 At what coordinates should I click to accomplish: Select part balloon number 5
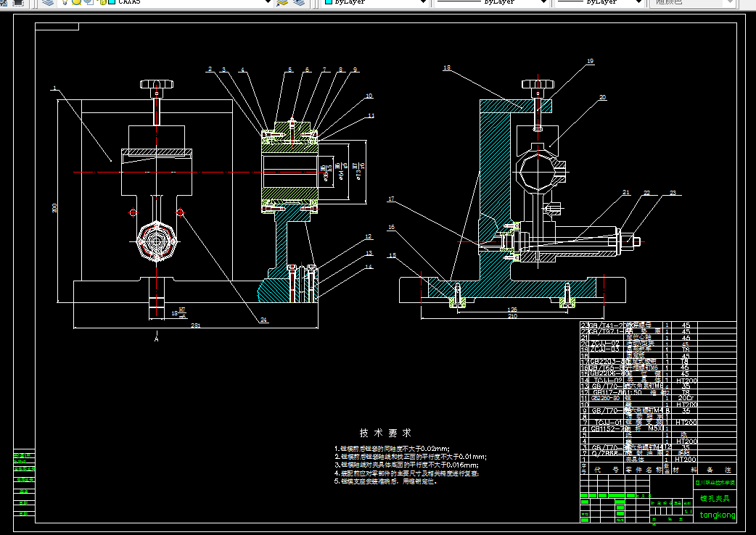coord(289,70)
